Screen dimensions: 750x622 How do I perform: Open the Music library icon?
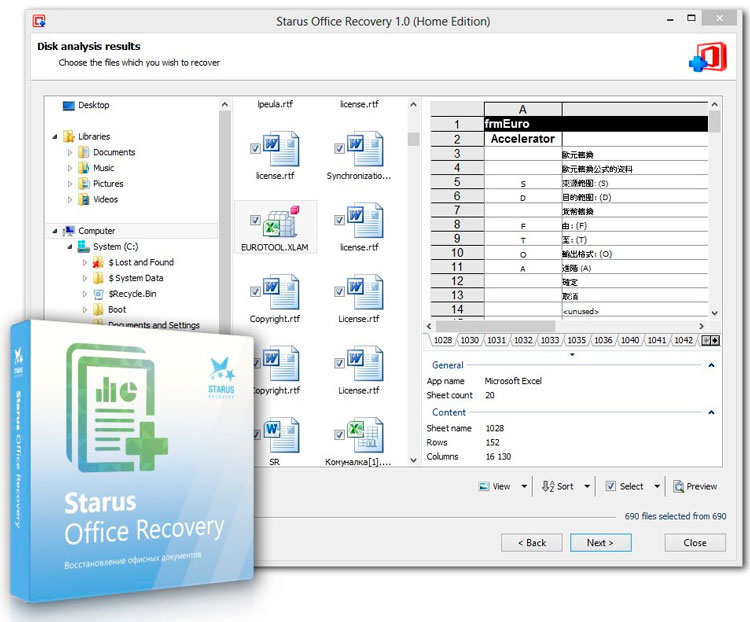point(84,168)
